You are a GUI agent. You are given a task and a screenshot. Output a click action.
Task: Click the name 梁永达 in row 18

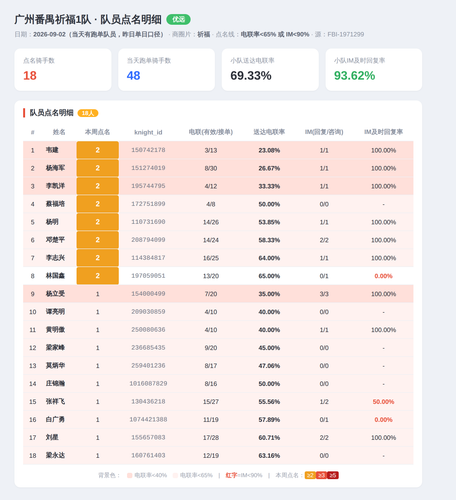click(x=55, y=455)
